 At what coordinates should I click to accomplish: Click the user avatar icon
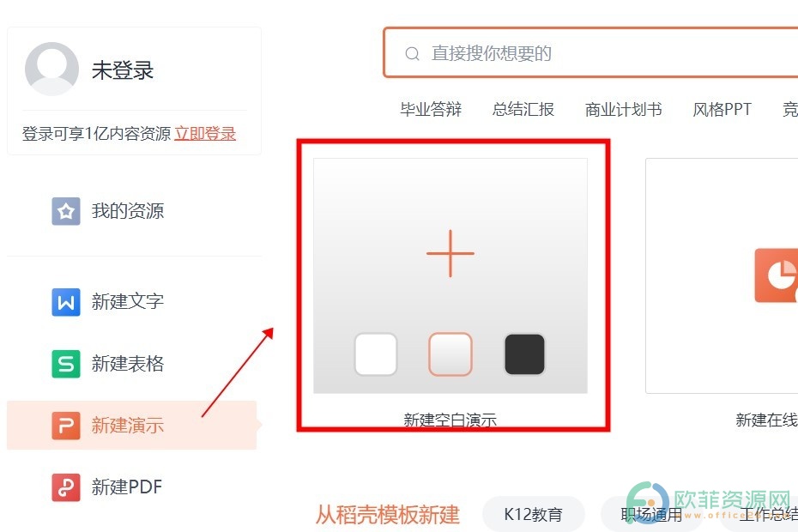[x=51, y=69]
